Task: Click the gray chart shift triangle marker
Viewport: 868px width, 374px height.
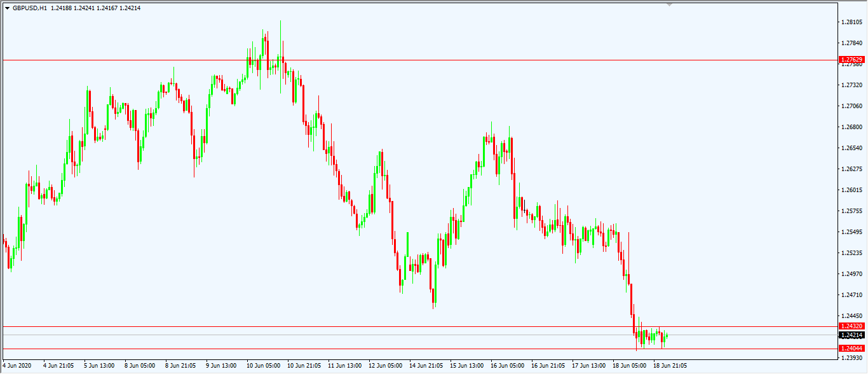Action: pyautogui.click(x=669, y=4)
